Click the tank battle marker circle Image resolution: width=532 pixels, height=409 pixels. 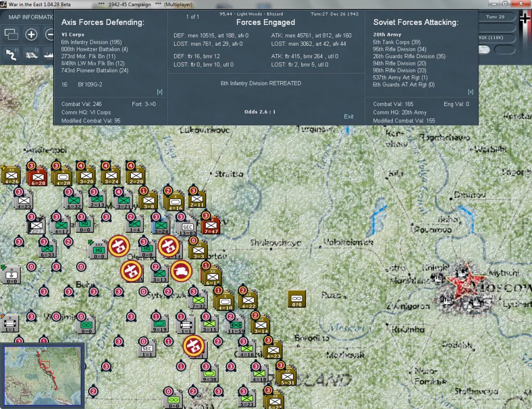tap(181, 271)
